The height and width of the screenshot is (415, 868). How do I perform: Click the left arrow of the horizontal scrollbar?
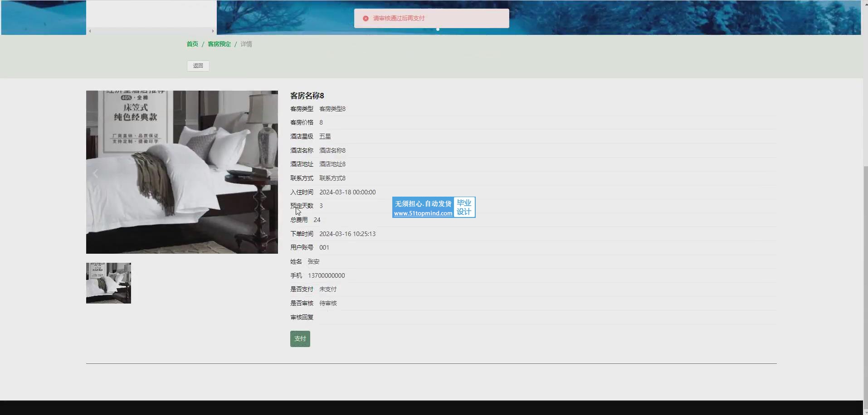click(90, 31)
